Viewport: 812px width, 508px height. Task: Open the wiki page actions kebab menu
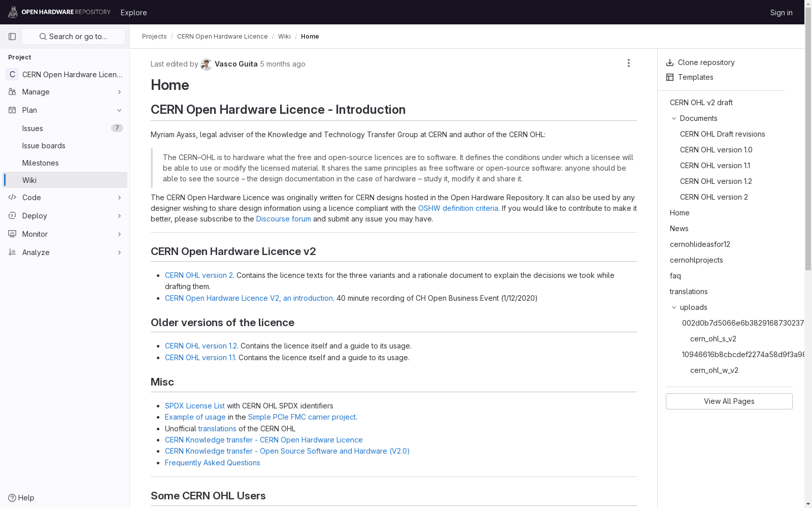(x=629, y=63)
